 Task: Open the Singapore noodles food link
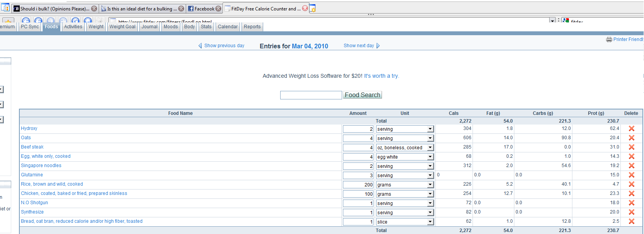pyautogui.click(x=41, y=166)
